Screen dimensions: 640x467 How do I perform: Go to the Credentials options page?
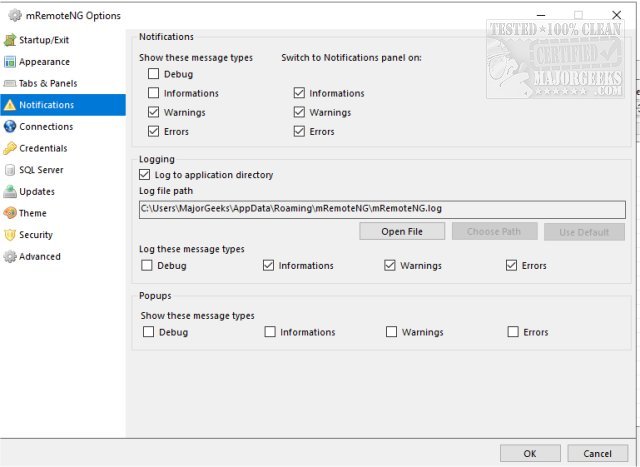(63, 148)
